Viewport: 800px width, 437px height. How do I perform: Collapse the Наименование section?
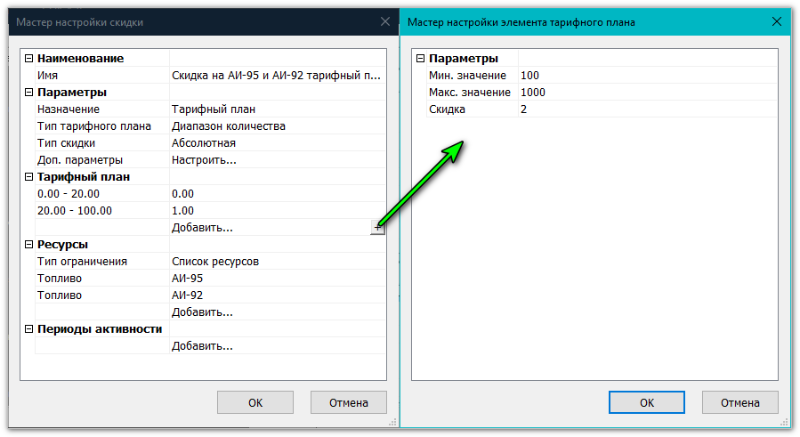click(x=29, y=58)
